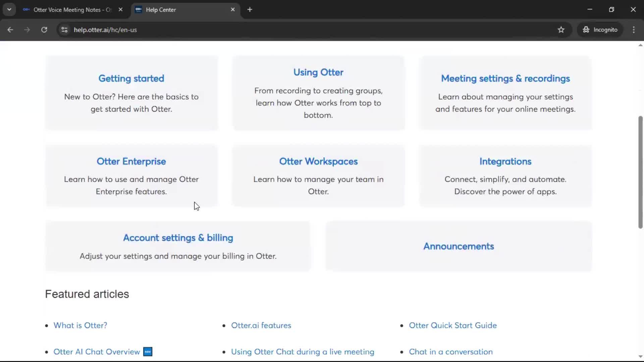Click 'Adjust your settings and manage your billing' text

coord(178,256)
